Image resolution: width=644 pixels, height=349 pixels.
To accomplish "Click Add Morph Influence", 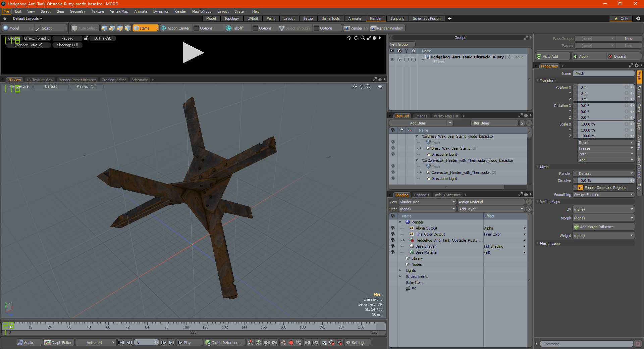I will 603,227.
